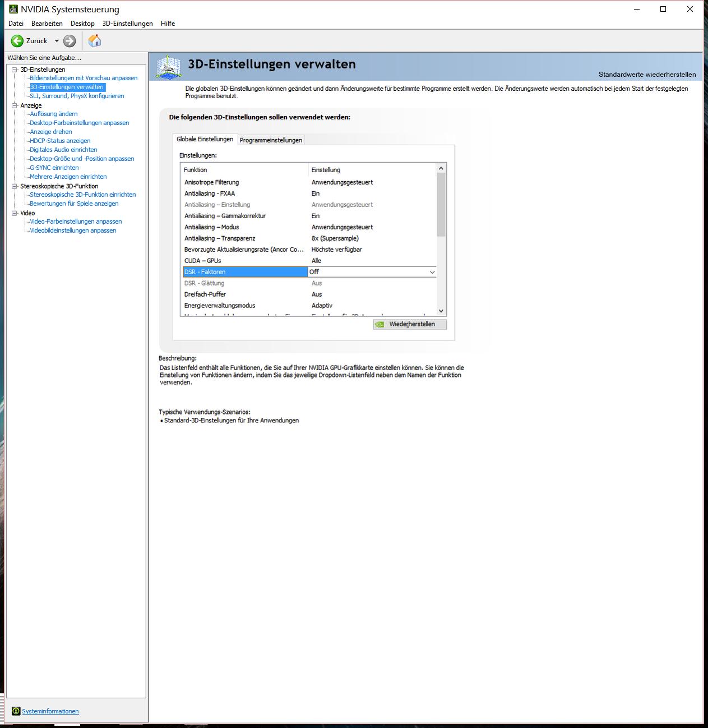
Task: Open Stereoskopische 3D-Funktion einrichten
Action: point(83,195)
